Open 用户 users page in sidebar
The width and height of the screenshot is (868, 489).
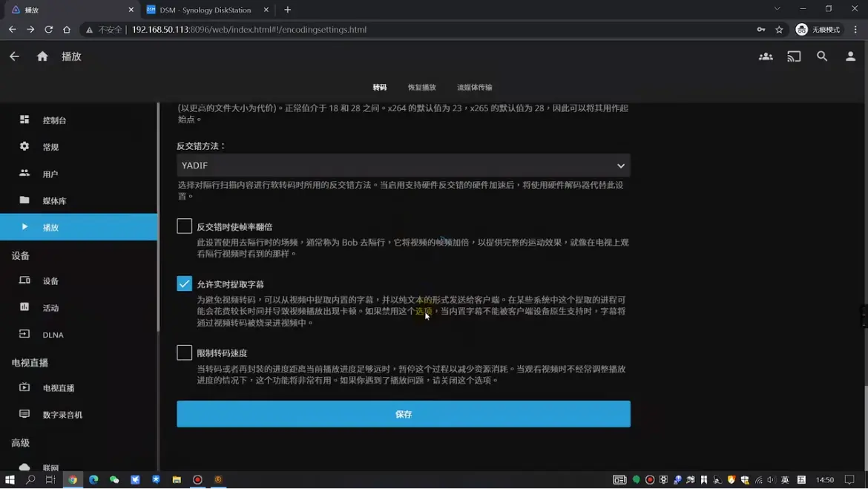coord(50,174)
